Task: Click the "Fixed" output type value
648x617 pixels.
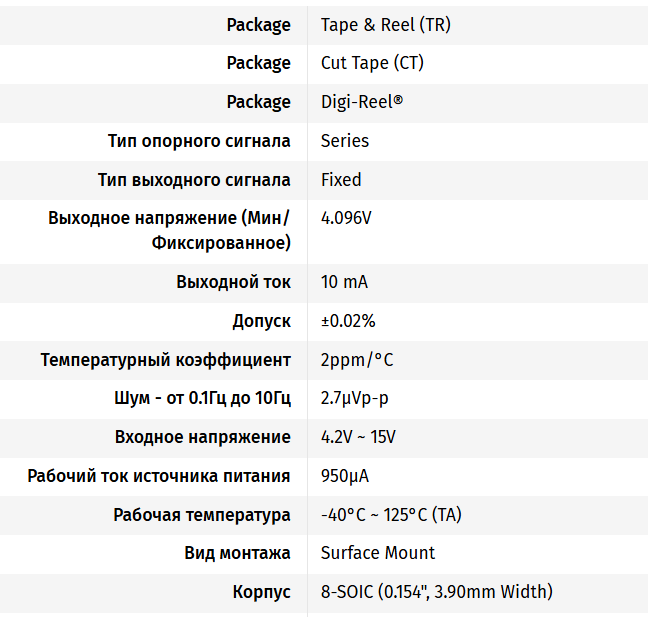Action: tap(341, 180)
